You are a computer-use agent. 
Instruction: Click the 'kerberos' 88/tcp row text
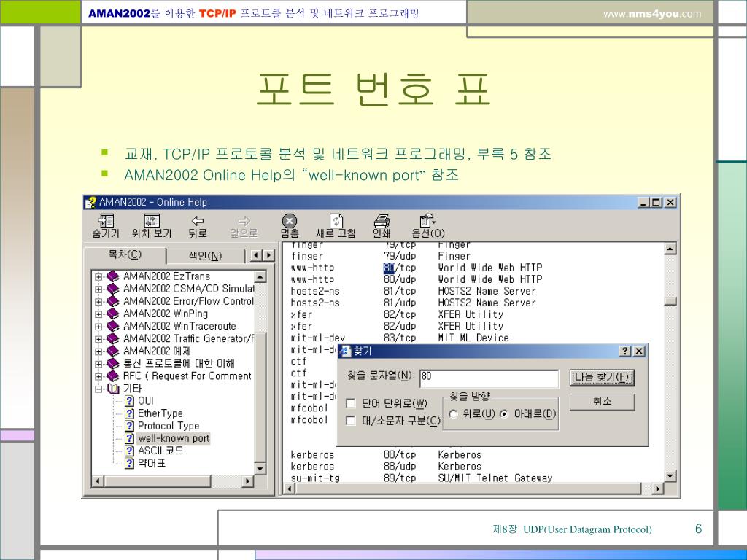(312, 455)
